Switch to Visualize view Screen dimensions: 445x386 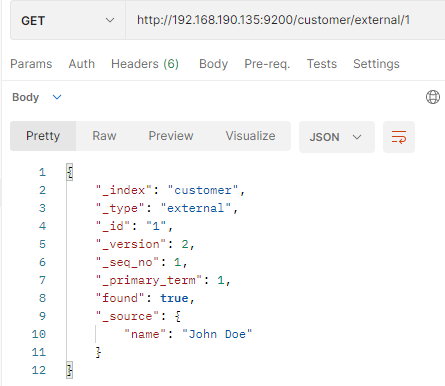click(250, 136)
